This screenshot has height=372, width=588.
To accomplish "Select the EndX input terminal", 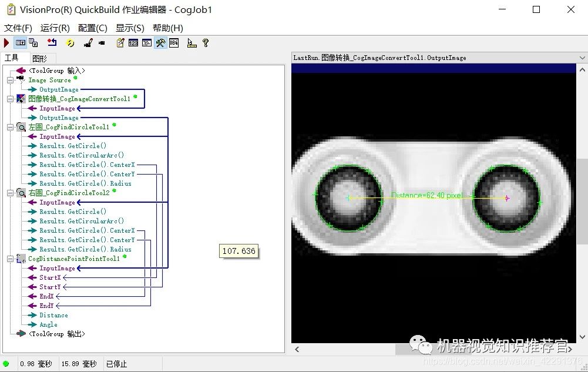I will point(46,296).
